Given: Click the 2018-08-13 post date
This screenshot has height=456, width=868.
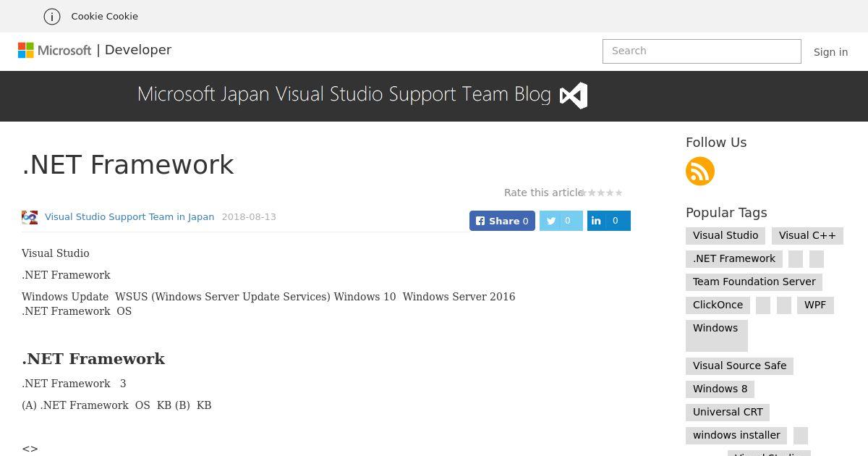Looking at the screenshot, I should 249,216.
